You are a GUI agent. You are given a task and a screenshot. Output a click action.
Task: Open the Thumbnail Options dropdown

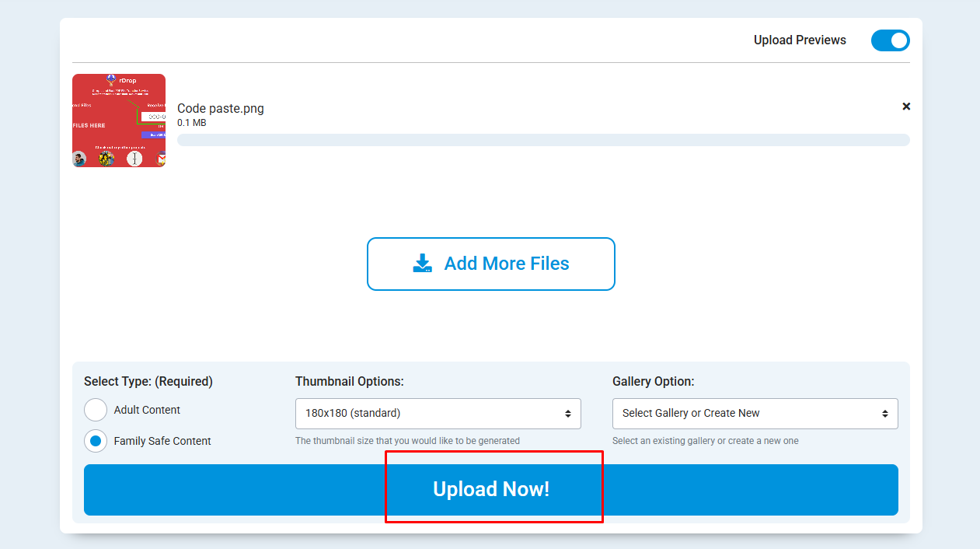click(x=438, y=414)
